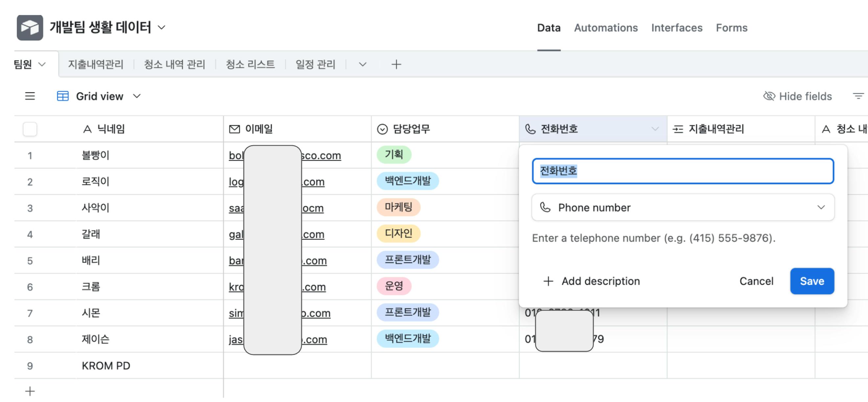Click the 닉네임 column header
The image size is (868, 402).
149,129
